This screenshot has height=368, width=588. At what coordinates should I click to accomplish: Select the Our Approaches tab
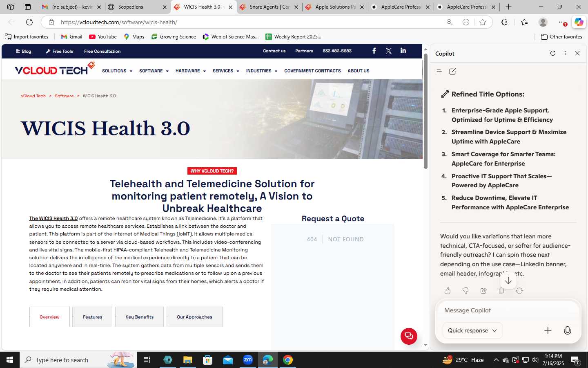(x=194, y=317)
